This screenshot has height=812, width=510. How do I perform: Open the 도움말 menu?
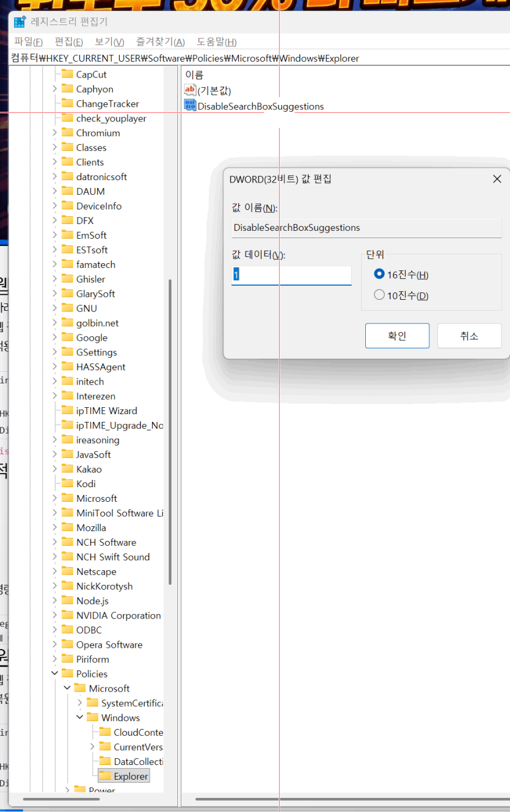(x=217, y=42)
